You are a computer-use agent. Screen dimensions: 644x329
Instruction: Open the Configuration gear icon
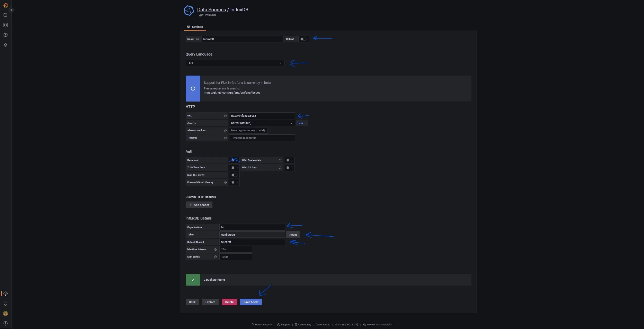(5, 294)
